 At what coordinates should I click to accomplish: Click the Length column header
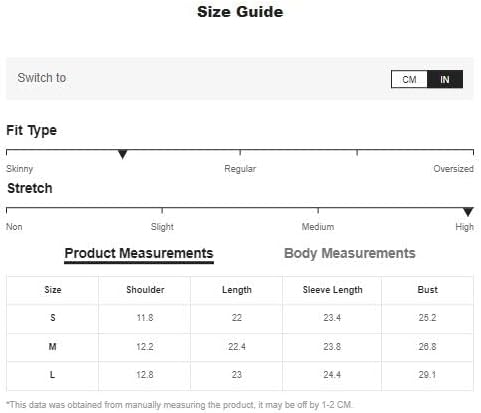point(237,290)
